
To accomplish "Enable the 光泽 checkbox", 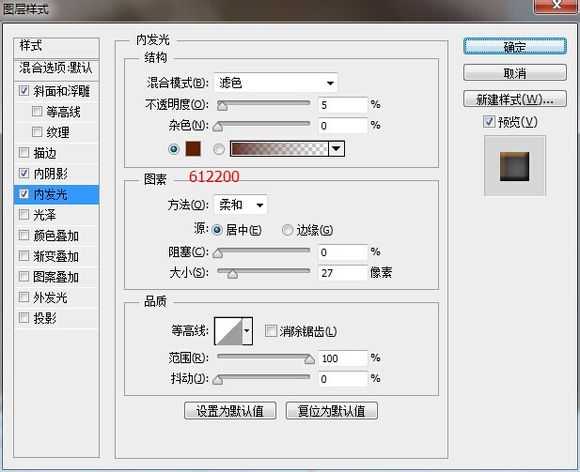I will (24, 214).
